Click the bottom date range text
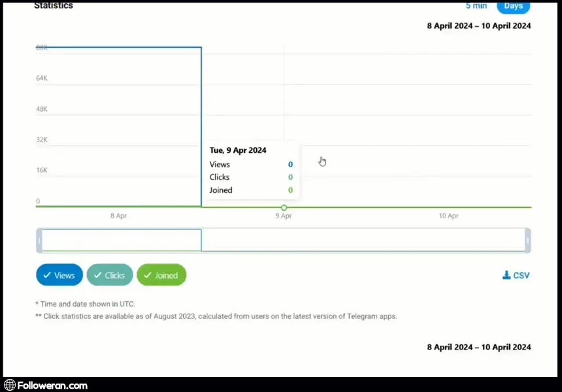 tap(479, 347)
